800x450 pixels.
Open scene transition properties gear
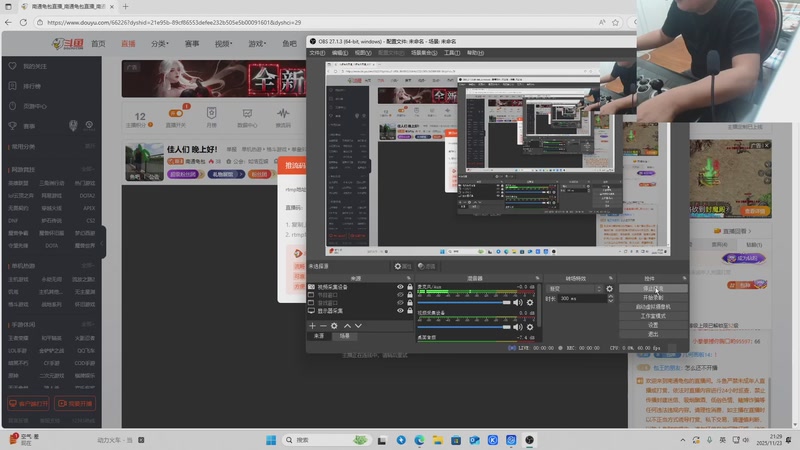[609, 289]
